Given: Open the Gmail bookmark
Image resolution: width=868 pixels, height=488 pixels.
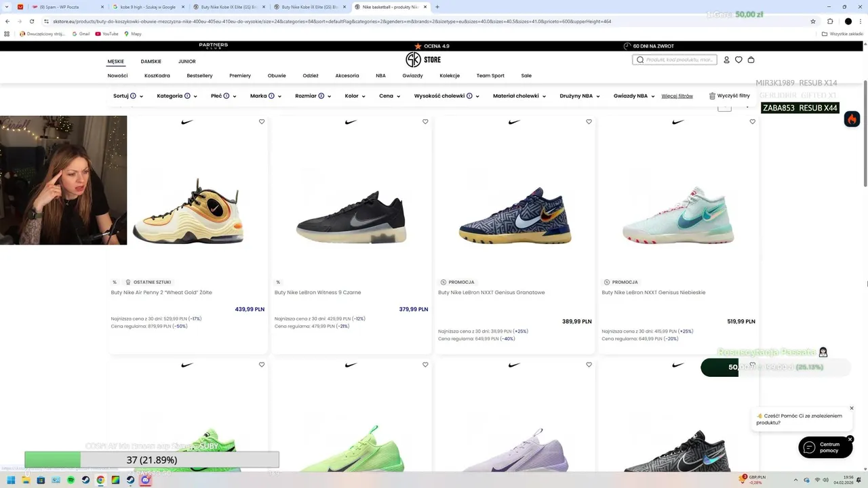Looking at the screenshot, I should click(x=81, y=34).
